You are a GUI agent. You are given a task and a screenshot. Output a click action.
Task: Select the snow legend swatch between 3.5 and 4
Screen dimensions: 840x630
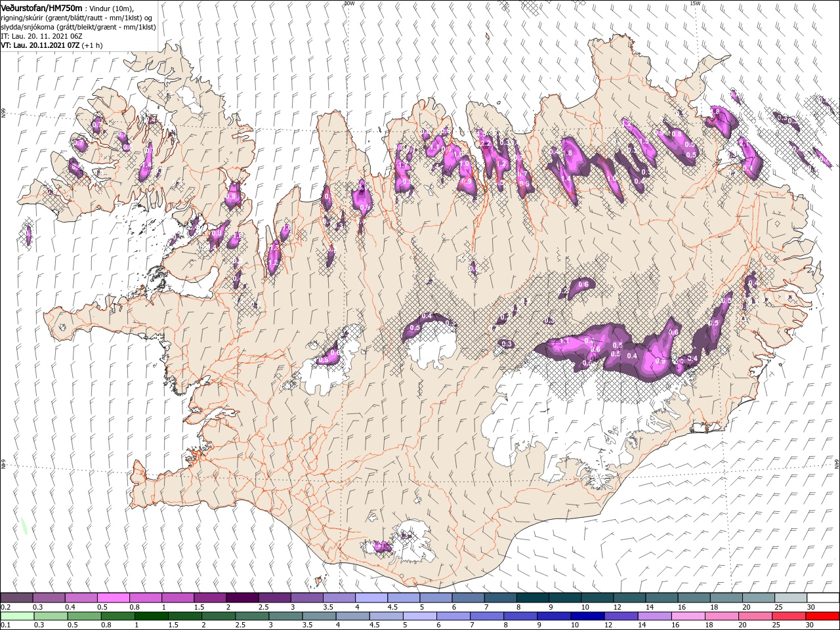coord(339,598)
